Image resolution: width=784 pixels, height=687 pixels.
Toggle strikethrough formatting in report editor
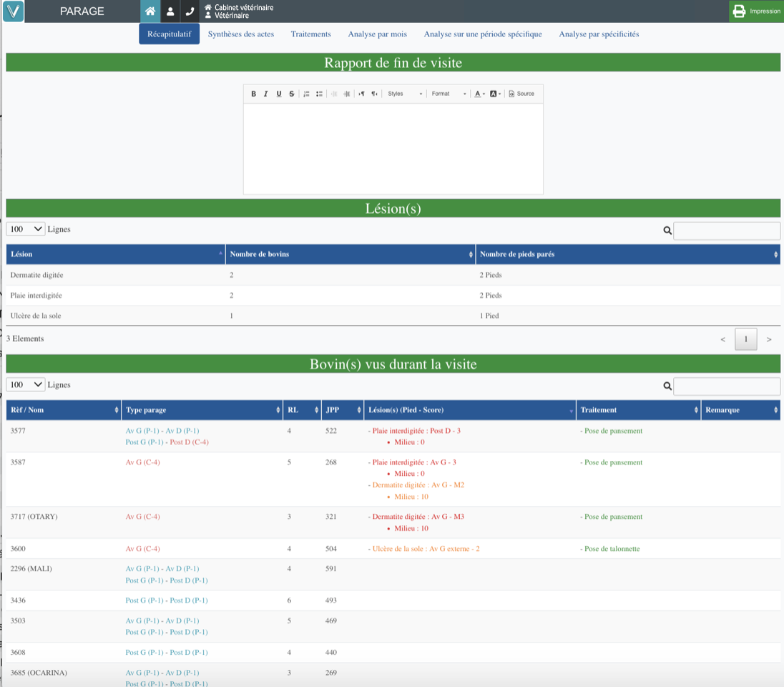[292, 94]
